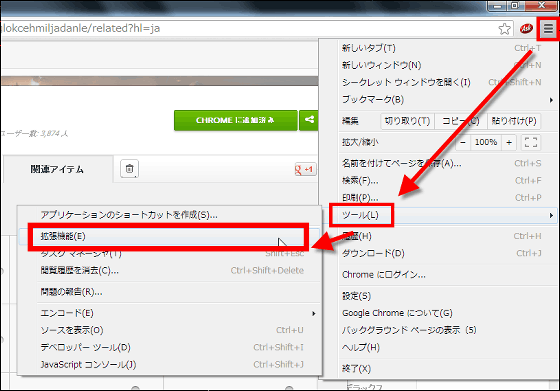The height and width of the screenshot is (391, 560).
Task: Click コピー(C) edit button
Action: [461, 121]
